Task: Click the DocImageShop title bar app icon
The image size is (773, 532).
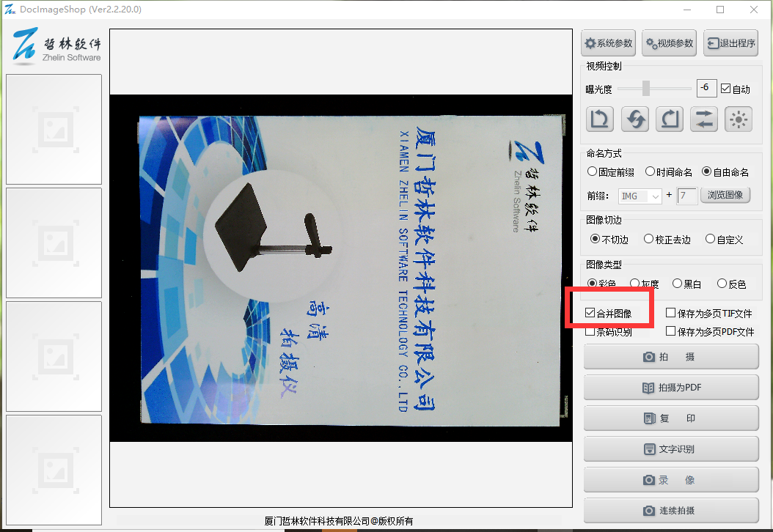Action: click(10, 10)
